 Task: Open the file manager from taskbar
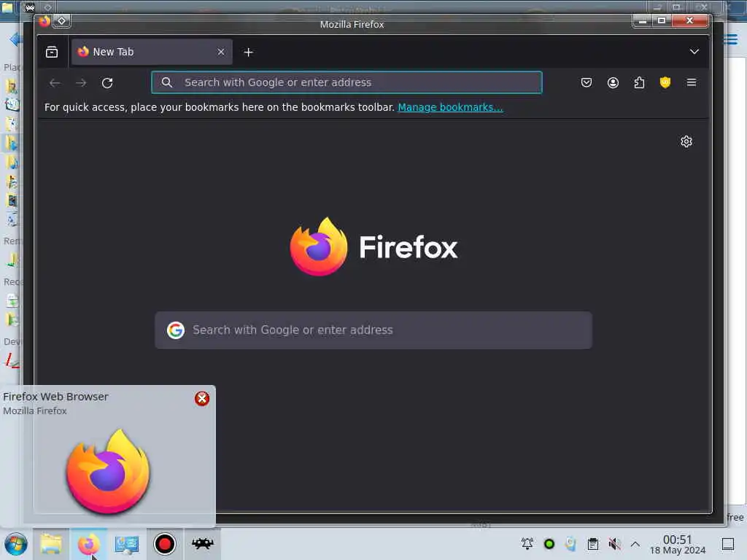(51, 544)
